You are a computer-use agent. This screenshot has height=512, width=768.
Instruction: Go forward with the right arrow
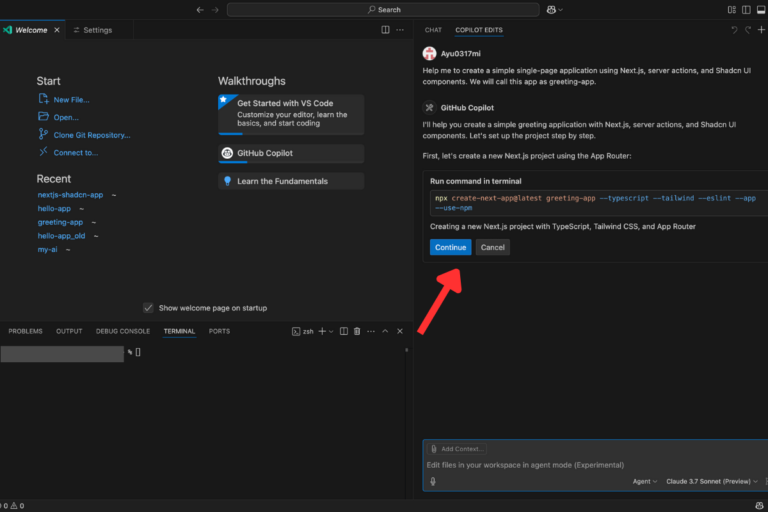point(215,10)
